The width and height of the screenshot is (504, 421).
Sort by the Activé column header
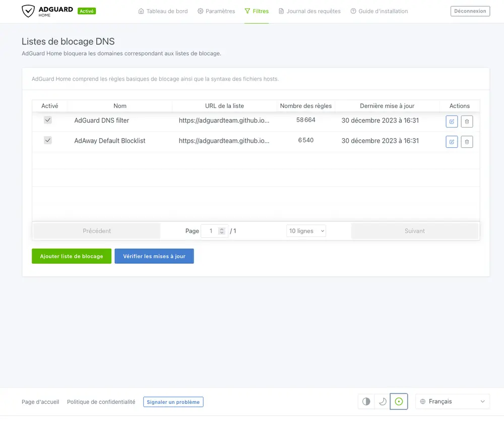[x=50, y=106]
